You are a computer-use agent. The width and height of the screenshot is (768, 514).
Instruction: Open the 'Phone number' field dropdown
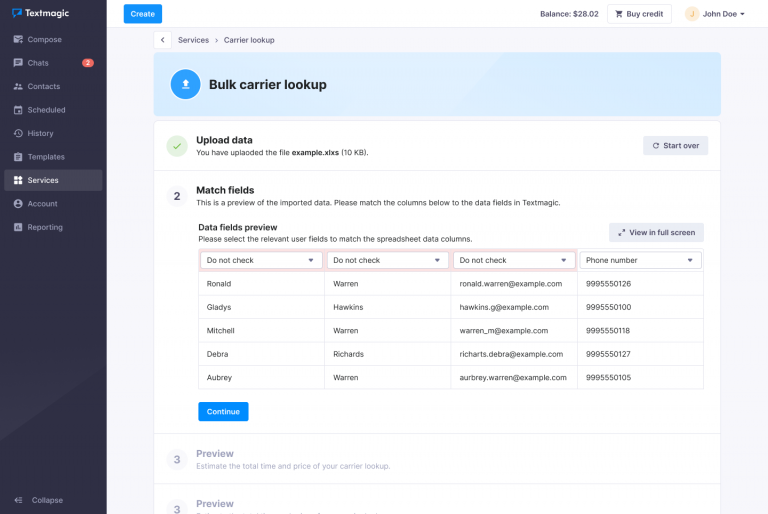click(640, 260)
